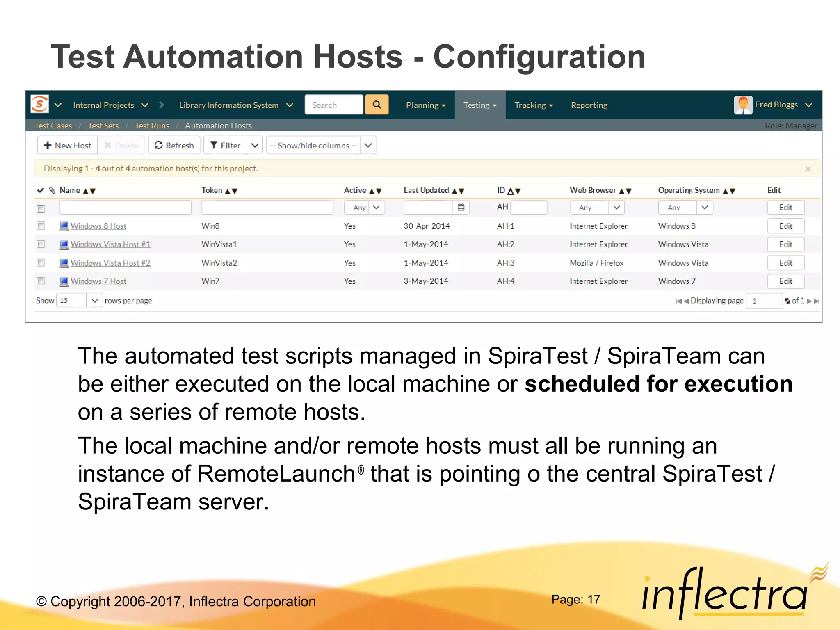Click the Delete button
Image resolution: width=840 pixels, height=630 pixels.
tap(121, 145)
